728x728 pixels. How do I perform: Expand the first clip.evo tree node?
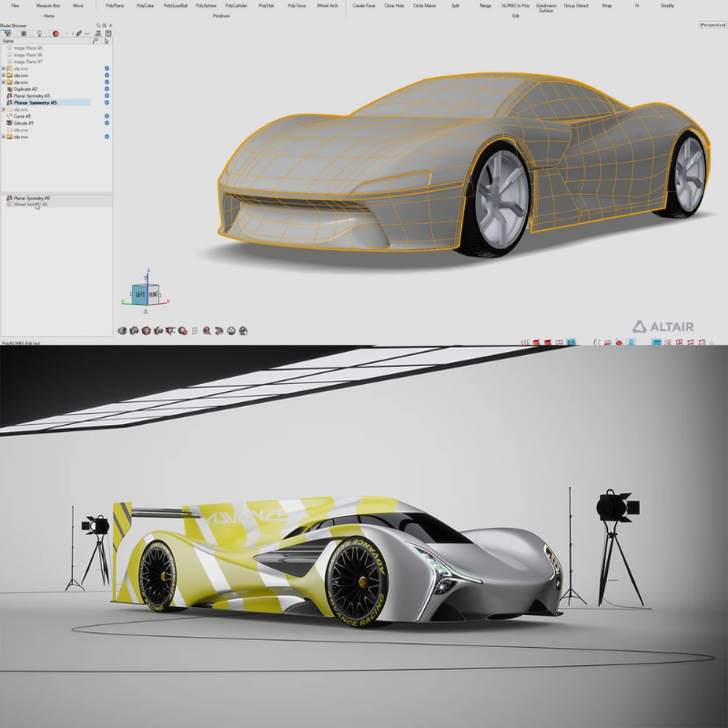coord(4,68)
